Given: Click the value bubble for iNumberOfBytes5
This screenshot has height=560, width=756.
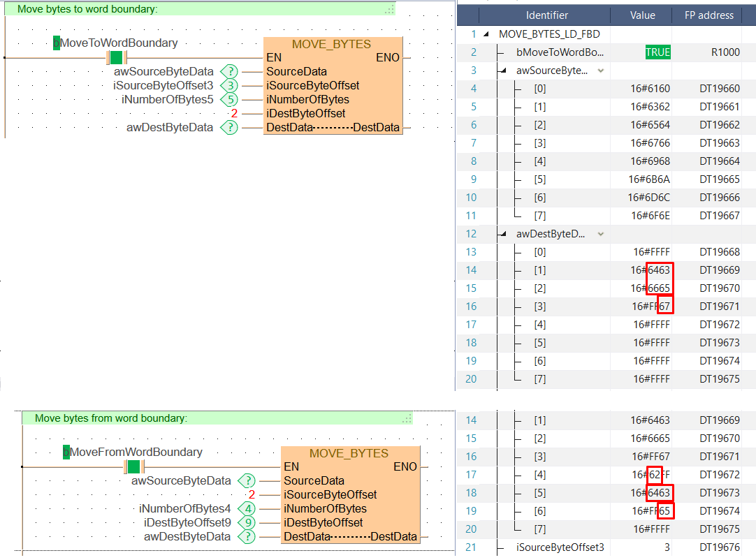Looking at the screenshot, I should click(228, 99).
